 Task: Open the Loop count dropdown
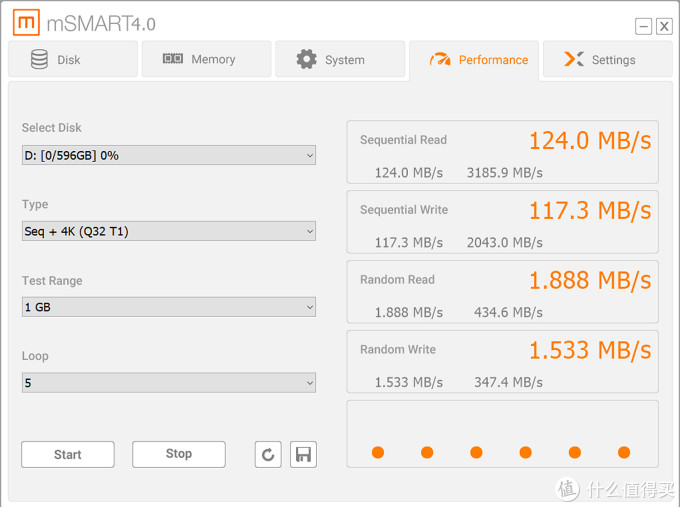(x=168, y=382)
